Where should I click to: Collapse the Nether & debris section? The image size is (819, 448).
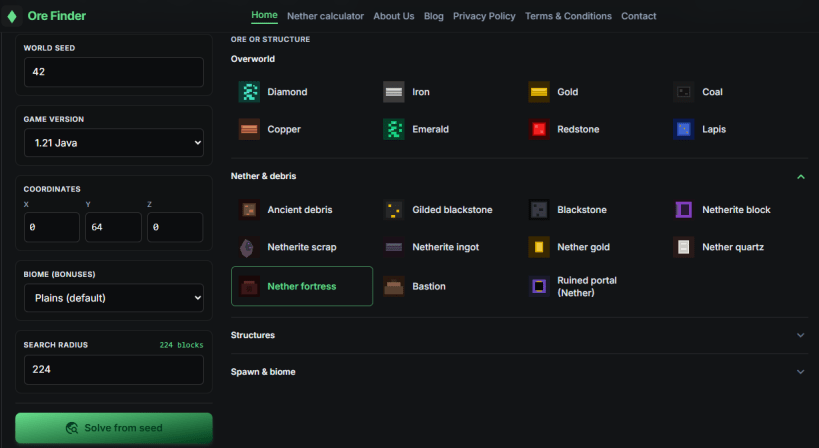[801, 176]
